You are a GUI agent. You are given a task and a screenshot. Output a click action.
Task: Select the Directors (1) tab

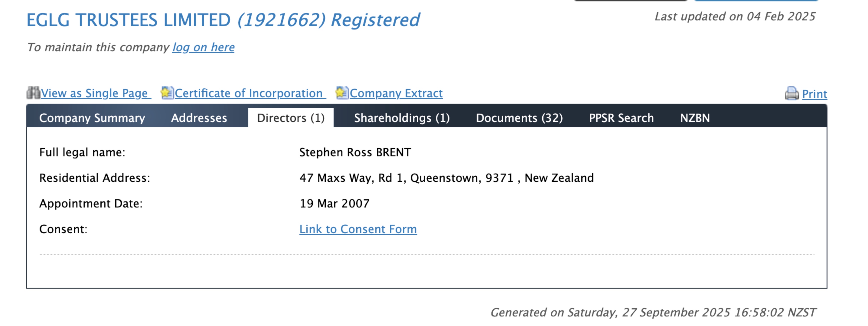[x=291, y=118]
